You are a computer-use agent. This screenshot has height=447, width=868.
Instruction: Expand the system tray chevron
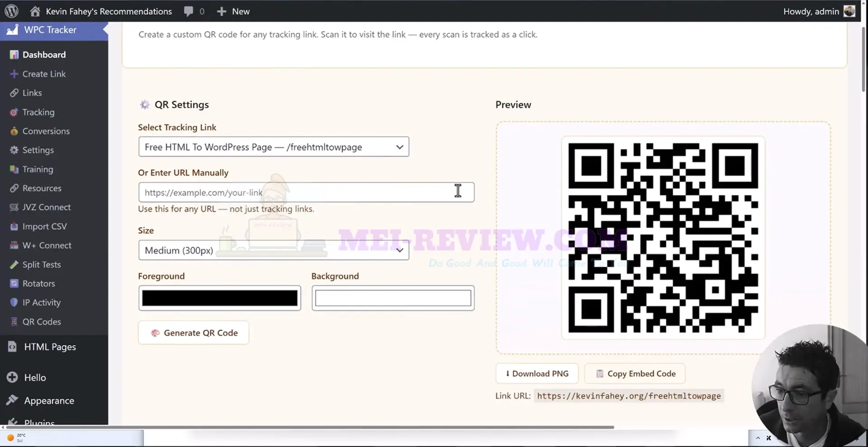pyautogui.click(x=758, y=438)
